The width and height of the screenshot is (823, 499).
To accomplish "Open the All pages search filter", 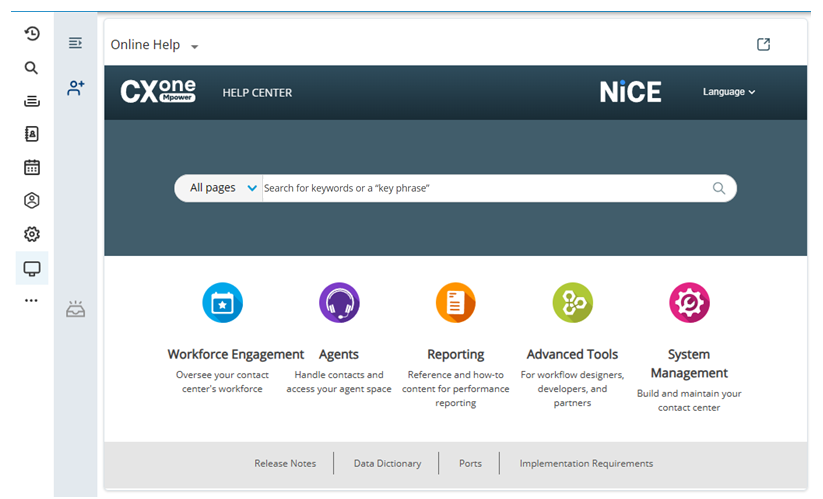I will (222, 188).
